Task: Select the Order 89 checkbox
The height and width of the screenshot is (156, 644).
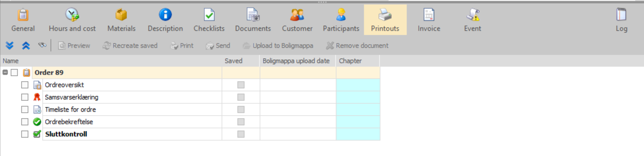Action: (14, 72)
